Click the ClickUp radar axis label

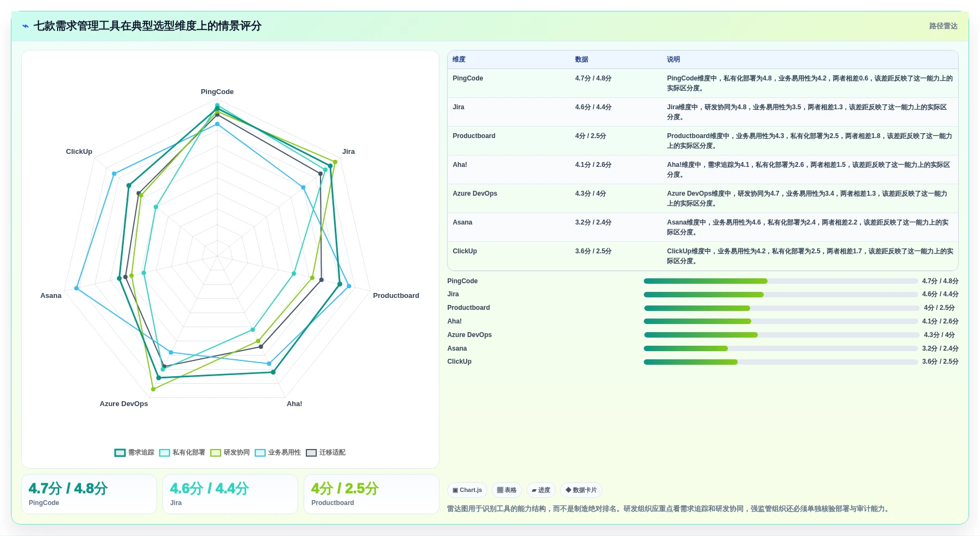79,152
